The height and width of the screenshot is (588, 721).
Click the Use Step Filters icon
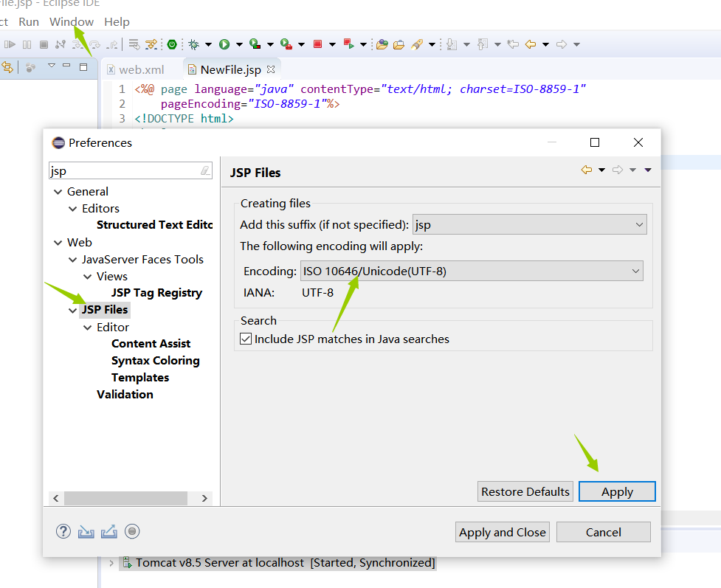click(x=151, y=44)
